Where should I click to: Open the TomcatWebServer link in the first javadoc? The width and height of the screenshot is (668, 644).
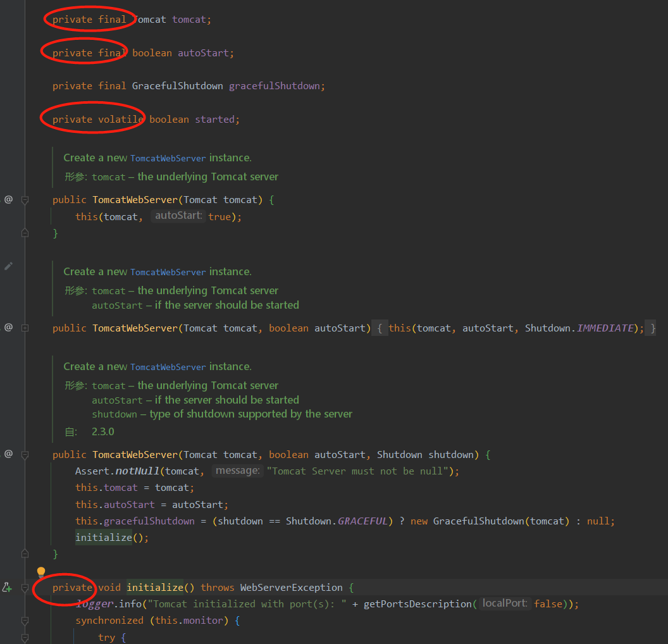click(x=168, y=158)
